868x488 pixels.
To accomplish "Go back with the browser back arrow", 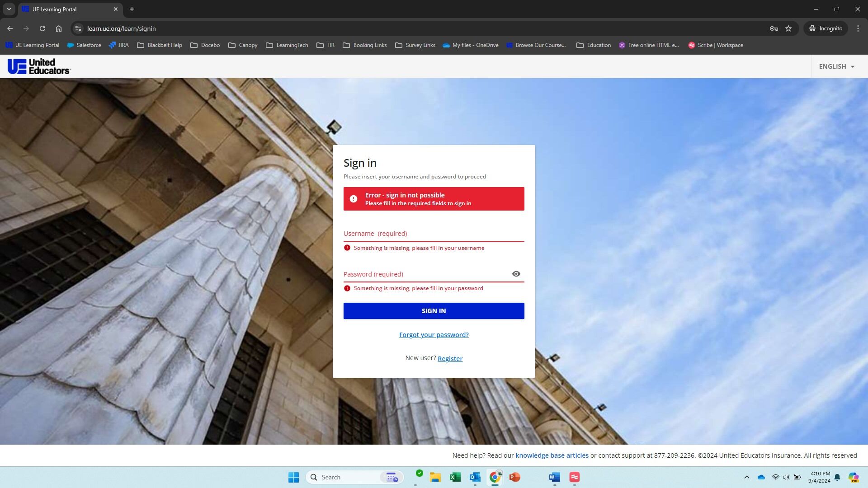I will tap(10, 28).
